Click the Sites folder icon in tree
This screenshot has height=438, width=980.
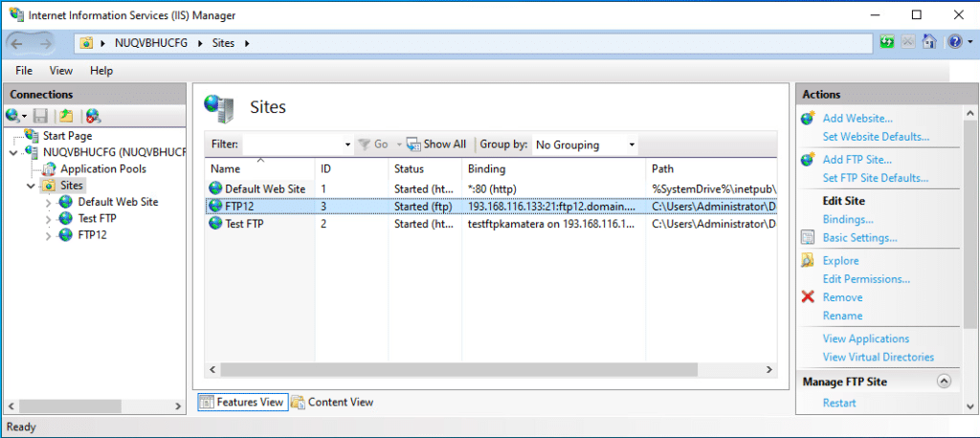coord(48,186)
